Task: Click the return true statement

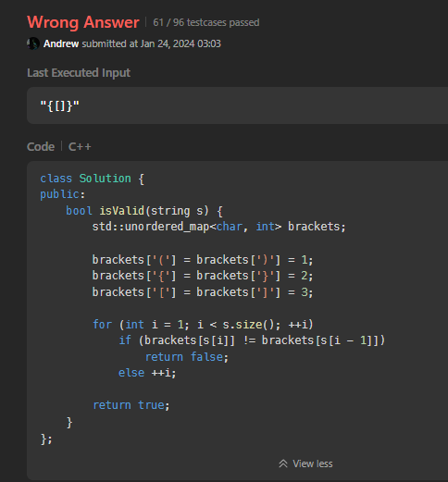Action: (x=131, y=405)
